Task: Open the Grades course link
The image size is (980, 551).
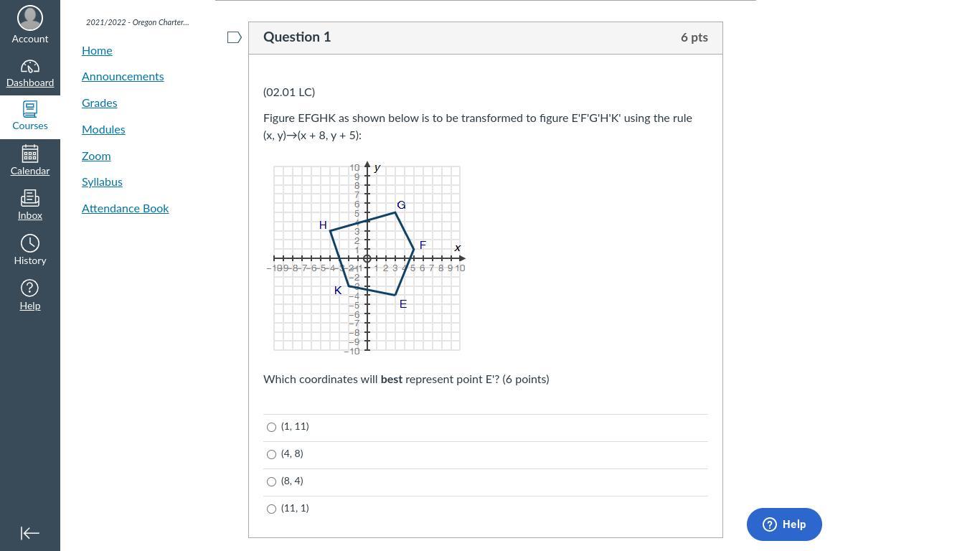Action: click(x=99, y=103)
